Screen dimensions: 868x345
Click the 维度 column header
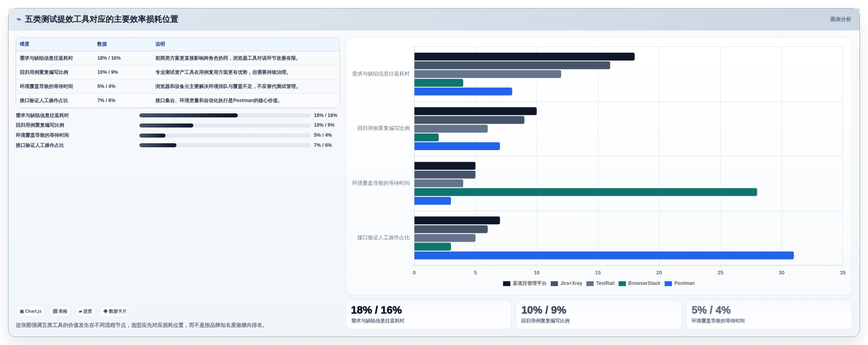pyautogui.click(x=25, y=44)
